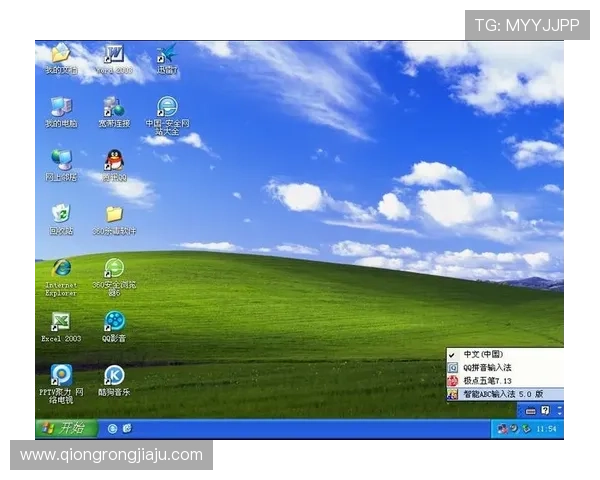
Task: Launch the 360安全浏览器6 shortcut
Action: coord(114,277)
